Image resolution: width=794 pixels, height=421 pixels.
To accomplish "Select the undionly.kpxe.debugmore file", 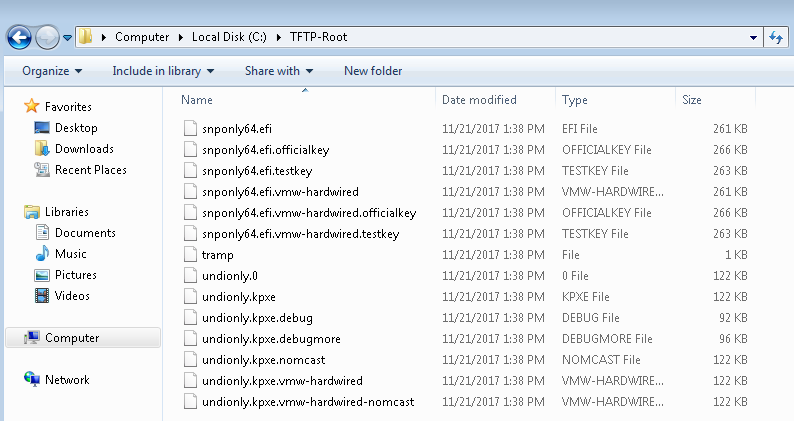I will tap(271, 339).
